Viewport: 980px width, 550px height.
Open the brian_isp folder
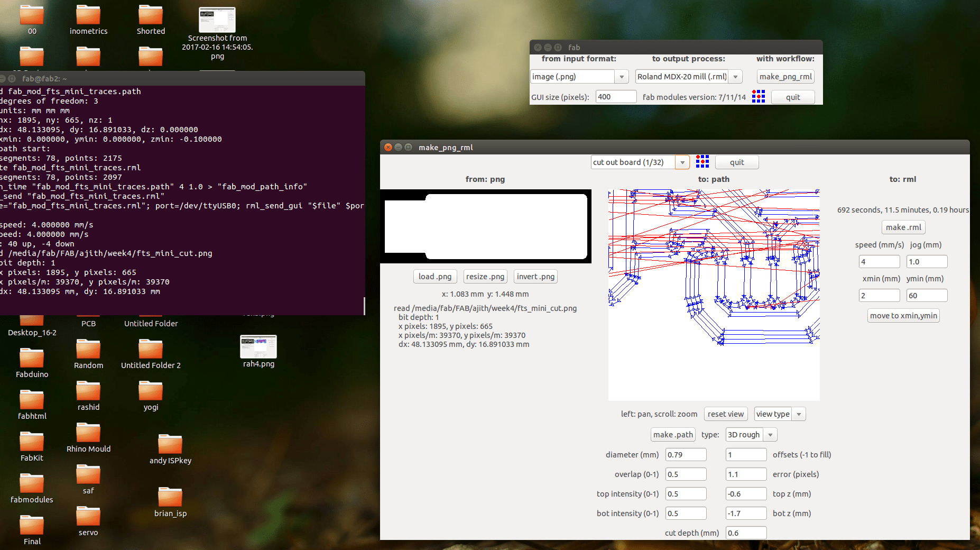(x=170, y=502)
